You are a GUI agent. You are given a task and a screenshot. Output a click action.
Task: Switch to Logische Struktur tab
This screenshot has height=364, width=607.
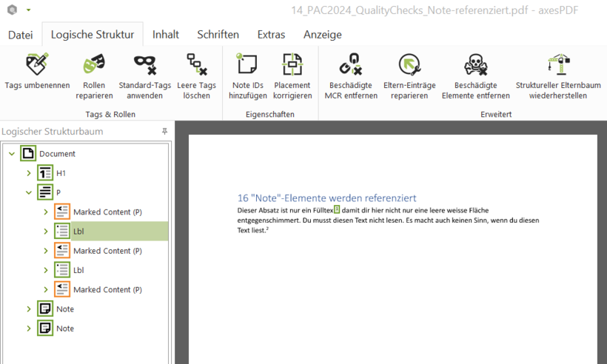coord(93,35)
